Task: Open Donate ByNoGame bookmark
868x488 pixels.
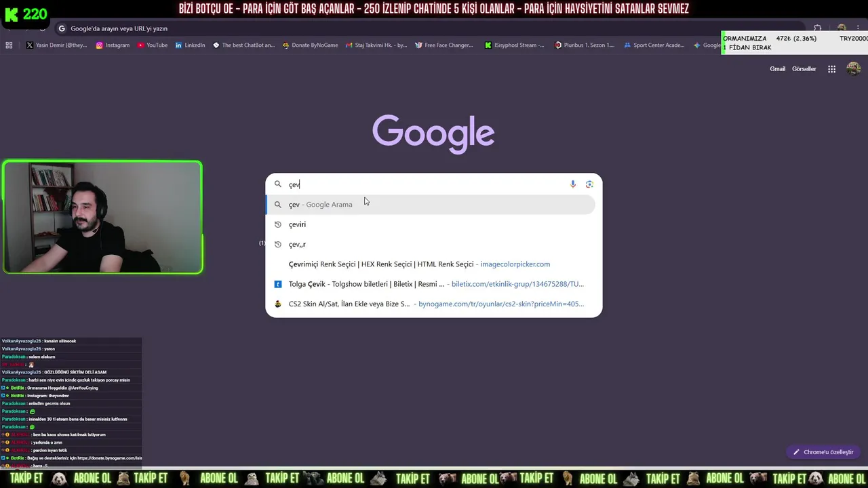Action: 310,45
